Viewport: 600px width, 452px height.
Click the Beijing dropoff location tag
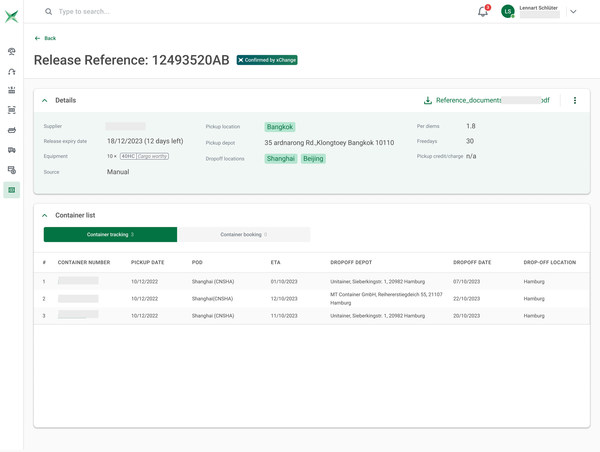(x=313, y=158)
